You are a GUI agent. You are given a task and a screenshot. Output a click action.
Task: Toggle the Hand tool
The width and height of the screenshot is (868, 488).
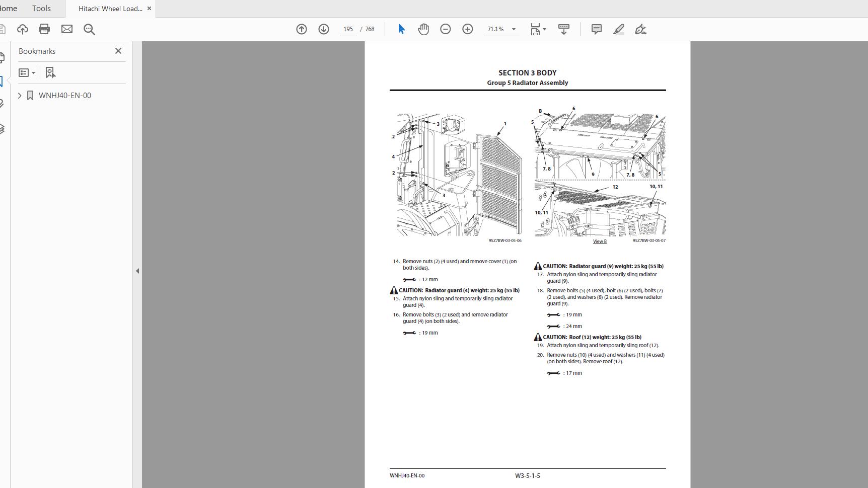(423, 29)
